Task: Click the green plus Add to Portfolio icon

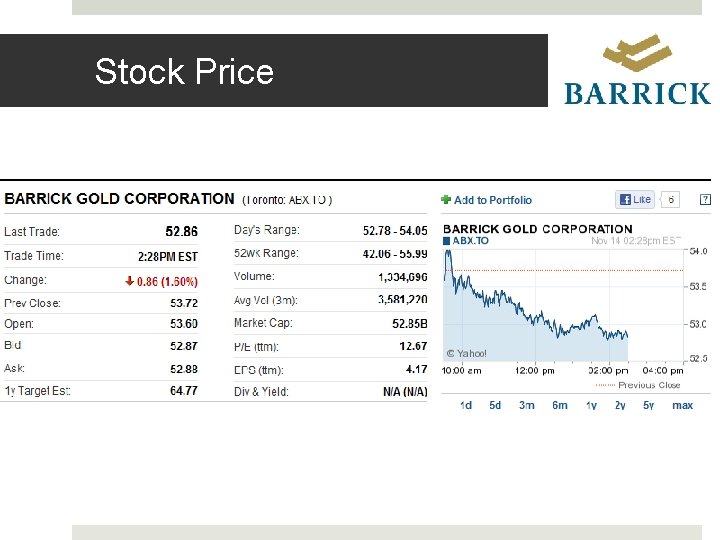Action: coord(447,200)
